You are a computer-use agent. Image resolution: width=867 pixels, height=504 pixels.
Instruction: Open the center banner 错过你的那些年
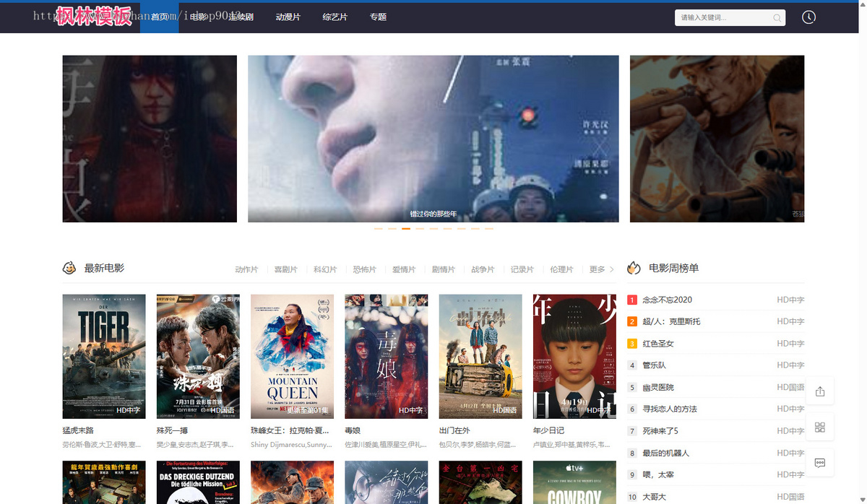(x=433, y=139)
